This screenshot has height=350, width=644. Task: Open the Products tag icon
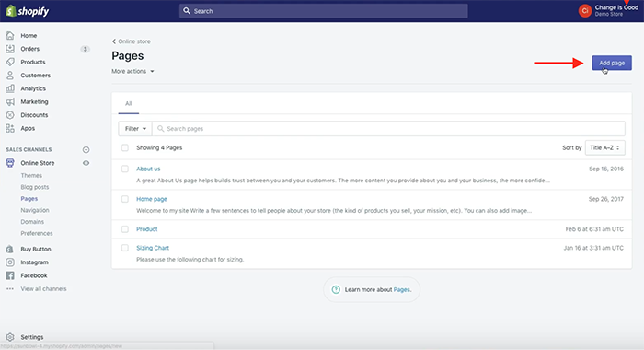[10, 62]
